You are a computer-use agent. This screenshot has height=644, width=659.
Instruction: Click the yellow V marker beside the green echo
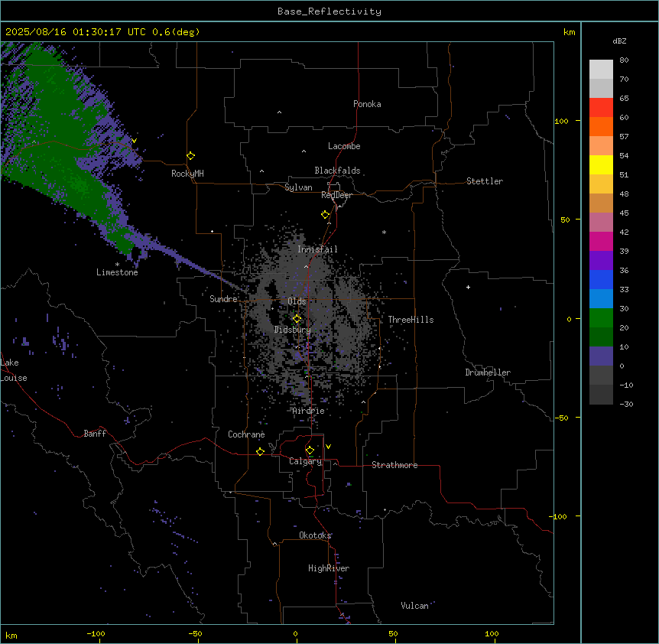coord(134,141)
